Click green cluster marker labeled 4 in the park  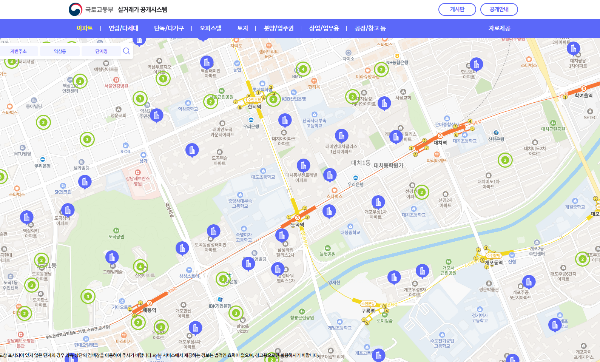click(140, 266)
